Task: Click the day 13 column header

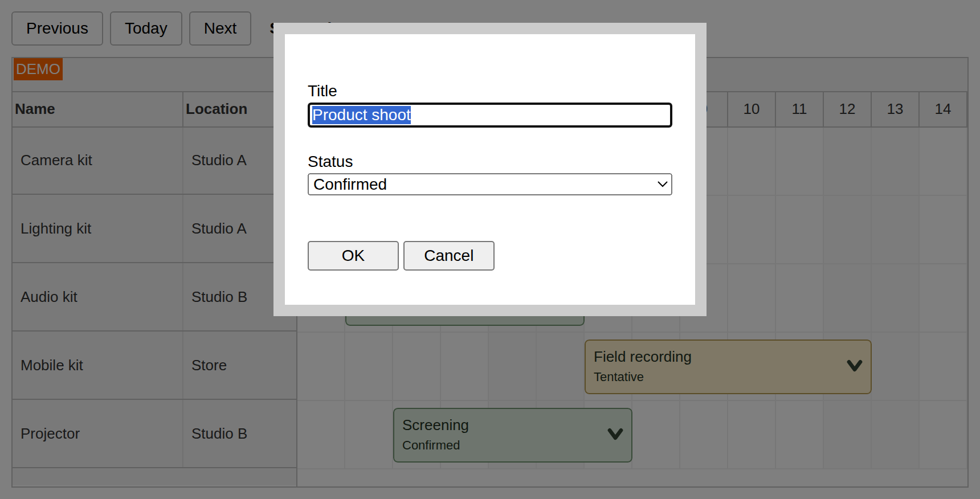Action: (895, 109)
